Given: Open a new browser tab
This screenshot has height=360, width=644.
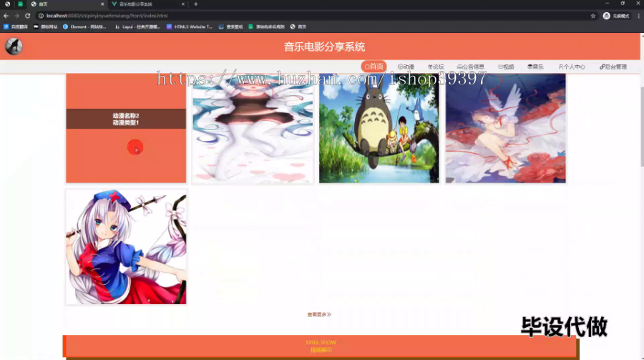Looking at the screenshot, I should 195,4.
